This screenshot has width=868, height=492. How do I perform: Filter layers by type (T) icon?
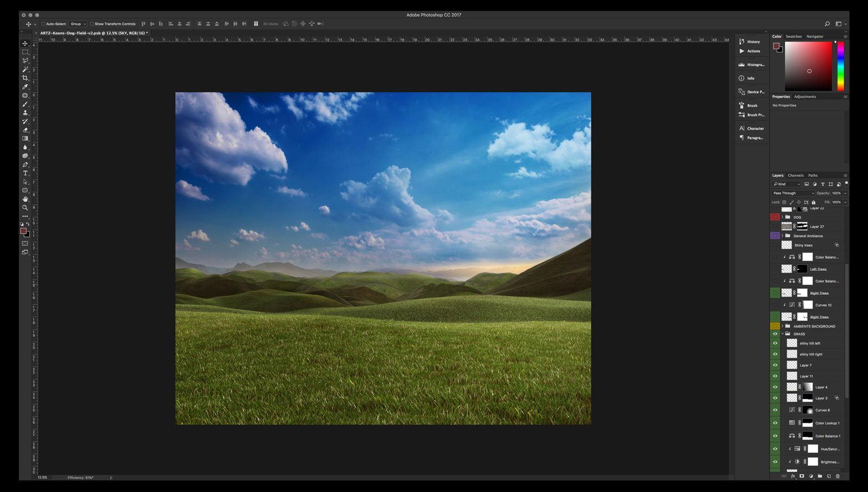tap(823, 184)
